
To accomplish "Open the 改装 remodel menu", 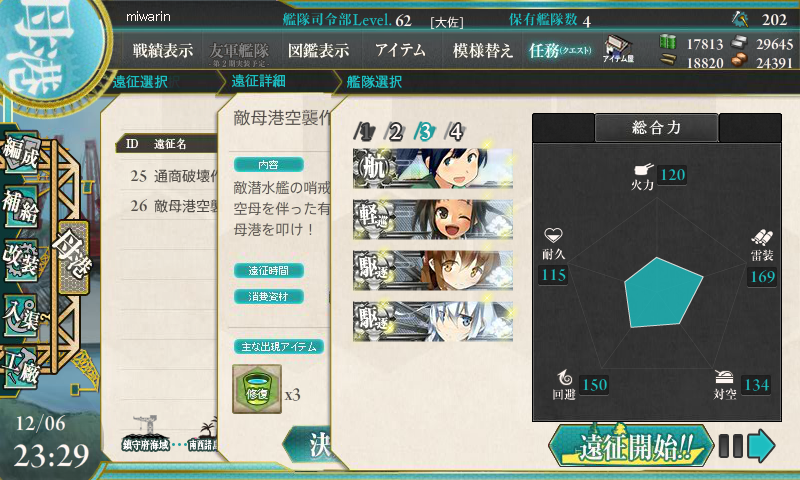I will (20, 259).
